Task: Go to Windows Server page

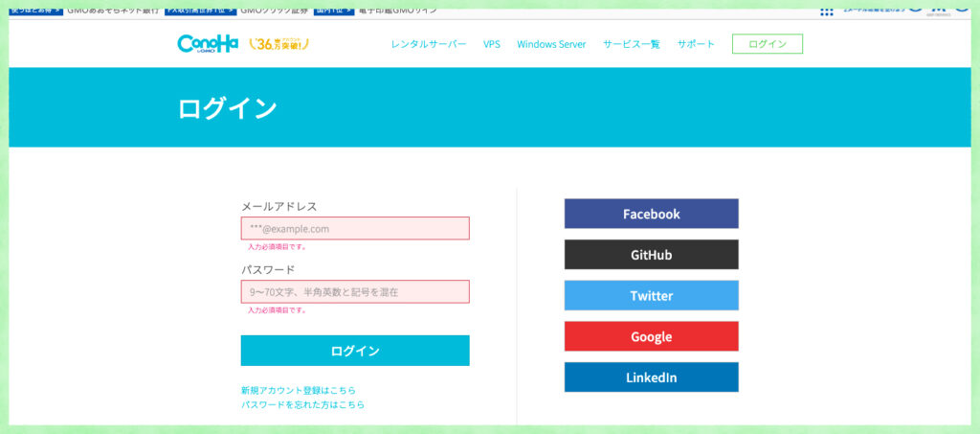Action: point(551,44)
